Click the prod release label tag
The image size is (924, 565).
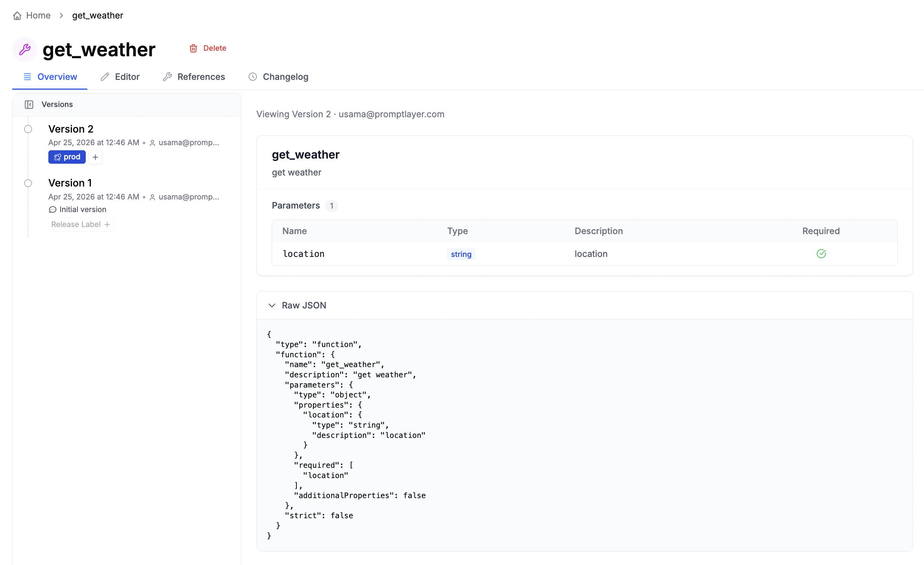click(x=66, y=157)
